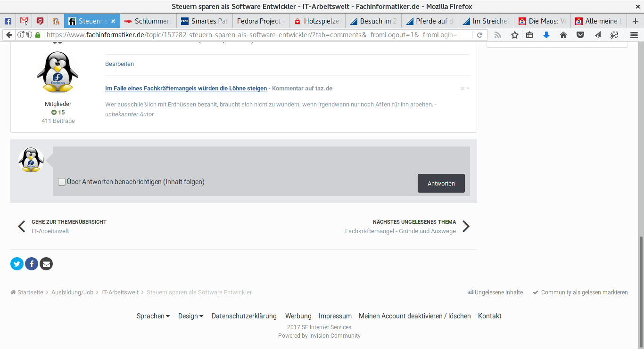Switch to the Smartes Pat tab
644x349 pixels.
point(205,21)
